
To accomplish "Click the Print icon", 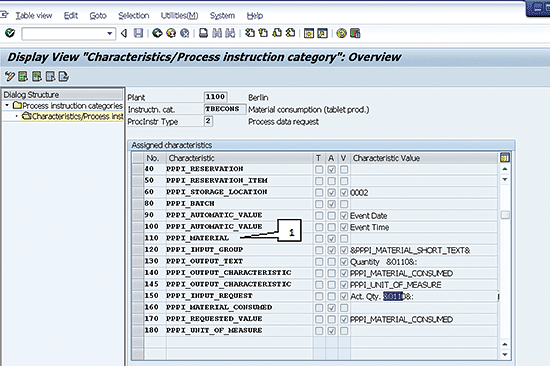I will click(x=203, y=33).
